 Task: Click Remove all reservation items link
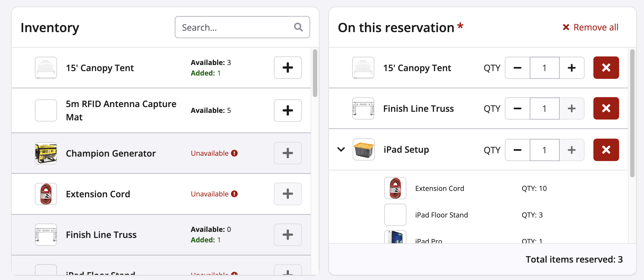click(591, 27)
